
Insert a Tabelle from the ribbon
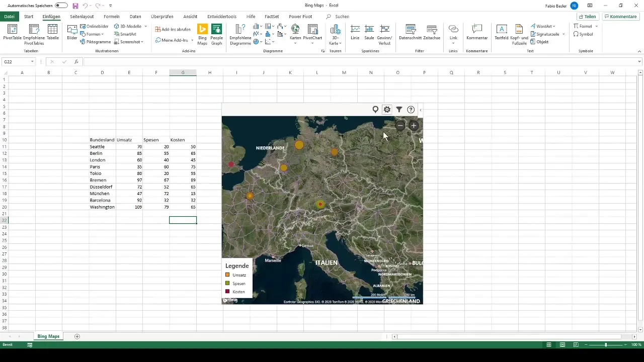coord(52,33)
